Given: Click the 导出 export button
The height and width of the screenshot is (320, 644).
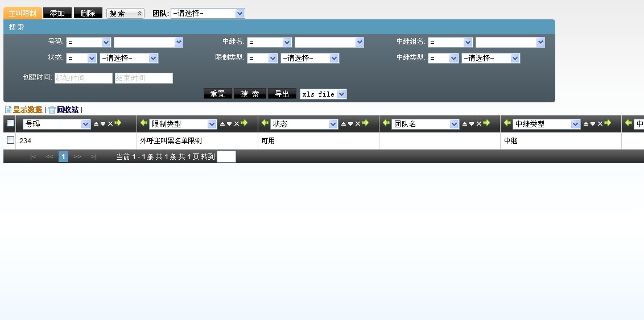Looking at the screenshot, I should [282, 94].
